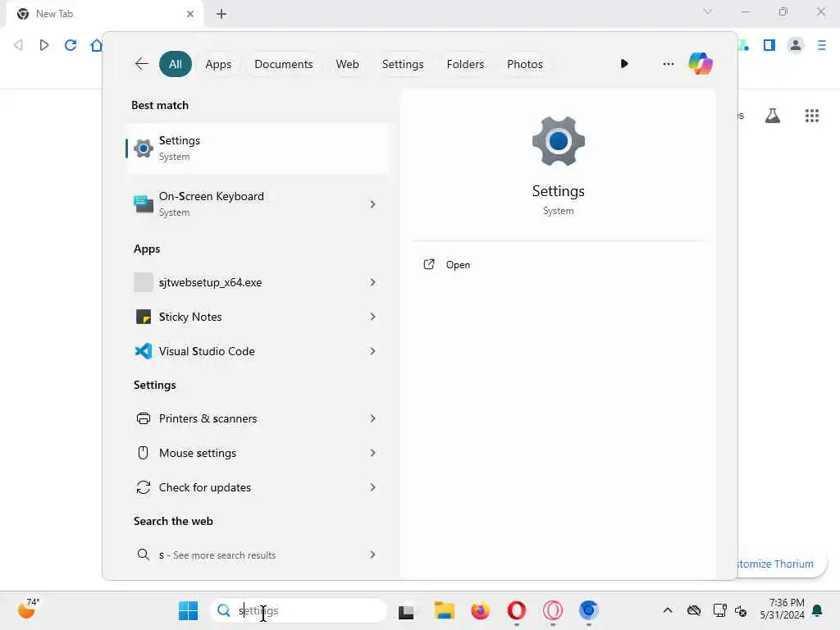Launch Firefox from the taskbar
The height and width of the screenshot is (630, 840).
click(480, 610)
